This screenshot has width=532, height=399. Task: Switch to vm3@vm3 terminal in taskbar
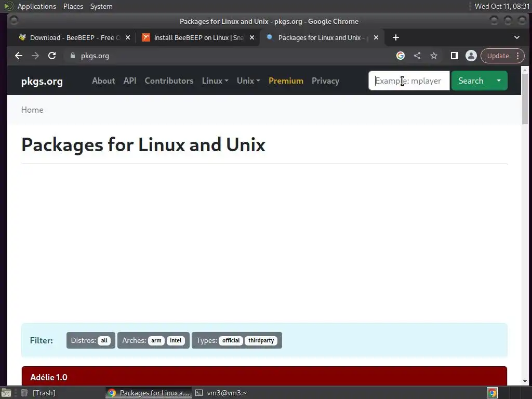pos(221,393)
